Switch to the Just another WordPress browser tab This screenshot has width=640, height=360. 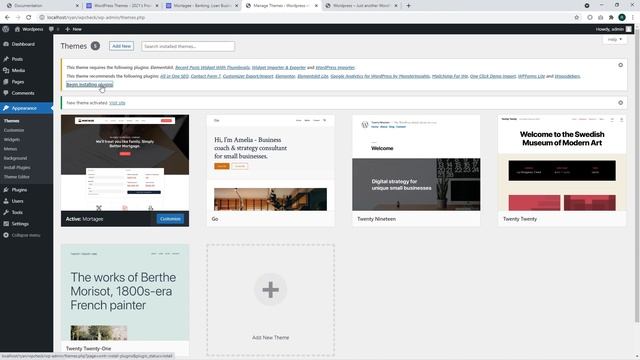[x=361, y=6]
